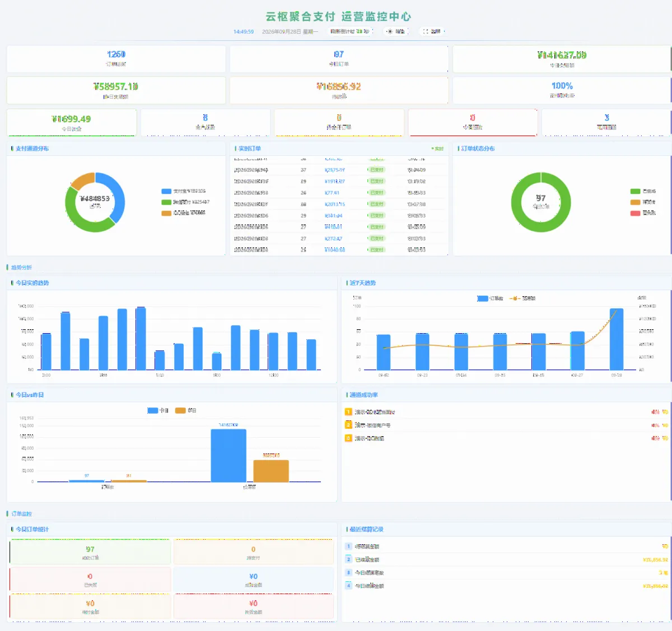Click the refresh countdown (刷新倒计时) pill

pos(349,31)
